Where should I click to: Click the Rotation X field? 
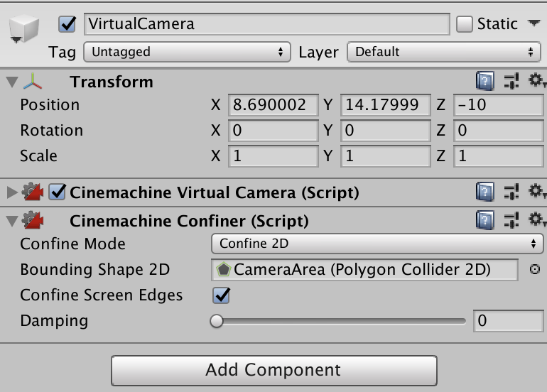pos(273,131)
